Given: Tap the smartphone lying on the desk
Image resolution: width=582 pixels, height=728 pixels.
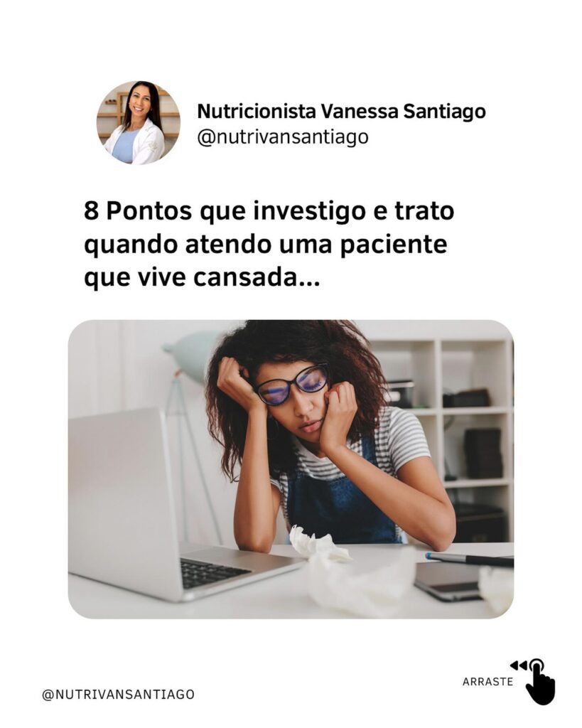Looking at the screenshot, I should coord(448,580).
